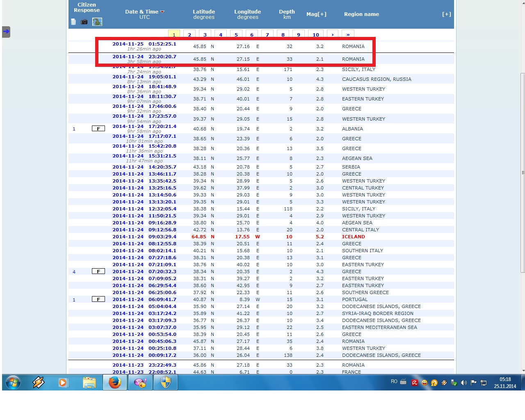Open the 2014-11-25 01:52:25.1 Romania event link
525x420 pixels.
pyautogui.click(x=144, y=44)
